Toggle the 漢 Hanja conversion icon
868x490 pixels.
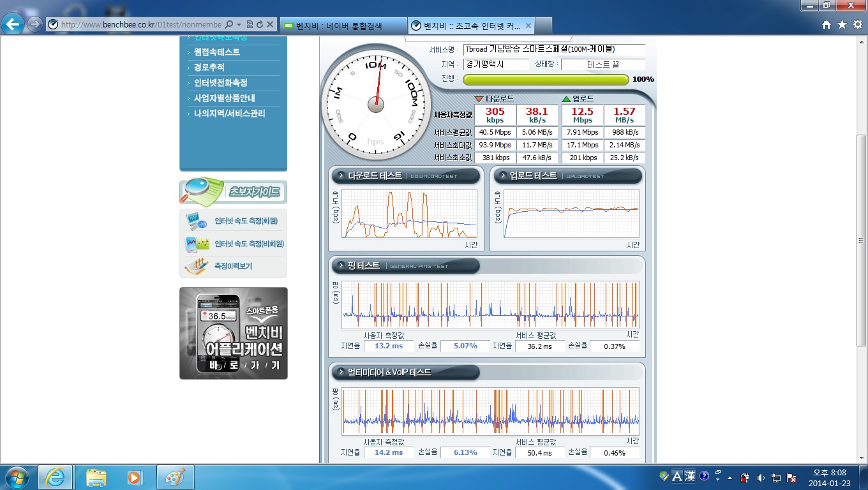[689, 476]
